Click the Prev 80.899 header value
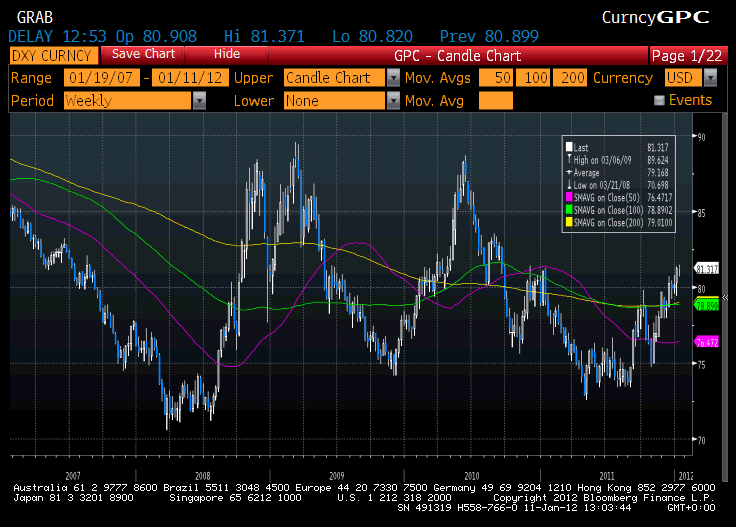 489,36
